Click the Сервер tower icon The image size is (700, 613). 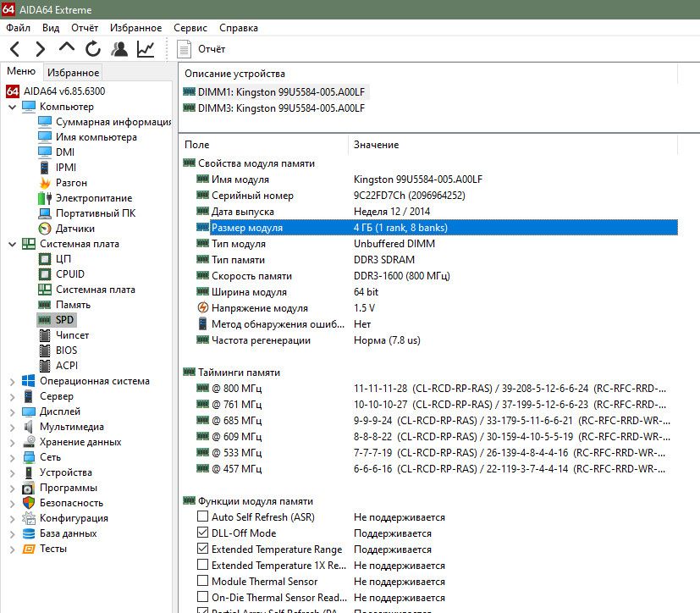click(x=29, y=396)
